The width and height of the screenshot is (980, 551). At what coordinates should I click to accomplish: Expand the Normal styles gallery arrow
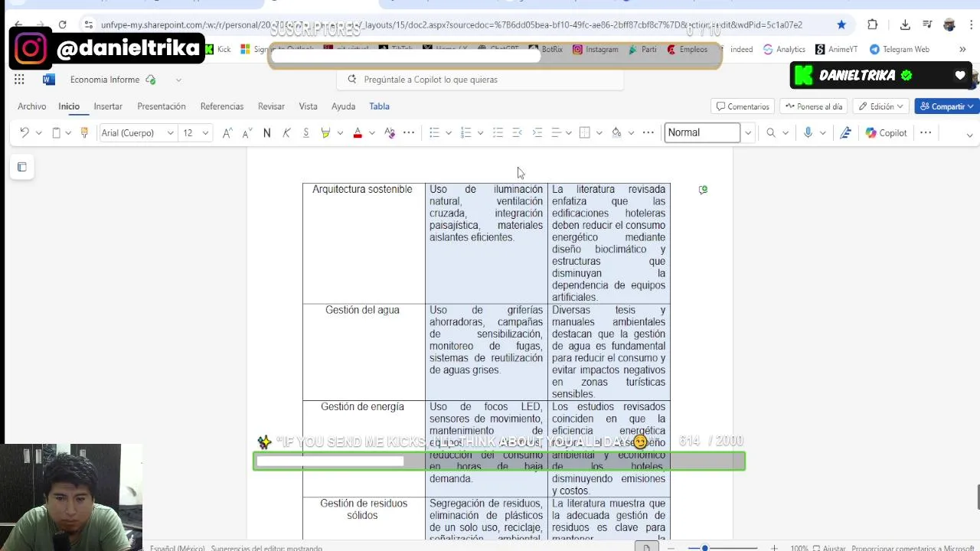pos(748,133)
